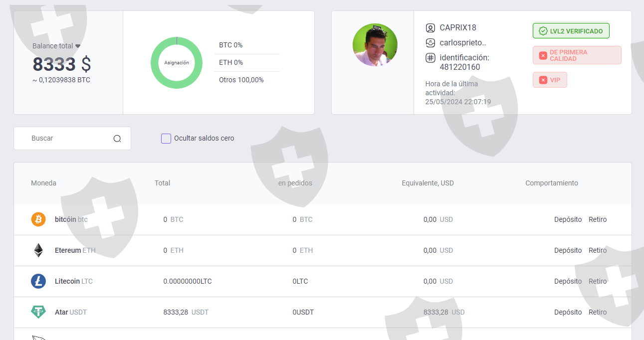Click the user profile photo
The image size is (644, 340).
tap(375, 45)
